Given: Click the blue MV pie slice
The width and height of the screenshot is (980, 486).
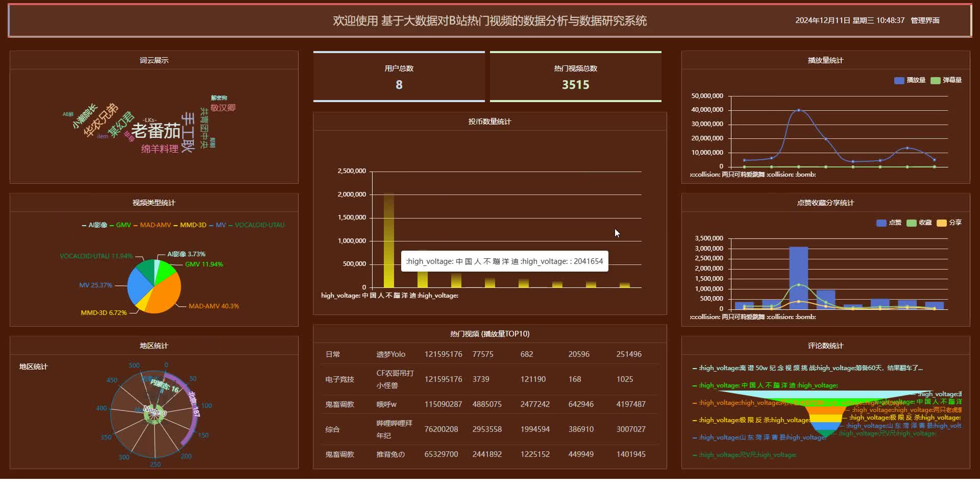Looking at the screenshot, I should pyautogui.click(x=137, y=286).
